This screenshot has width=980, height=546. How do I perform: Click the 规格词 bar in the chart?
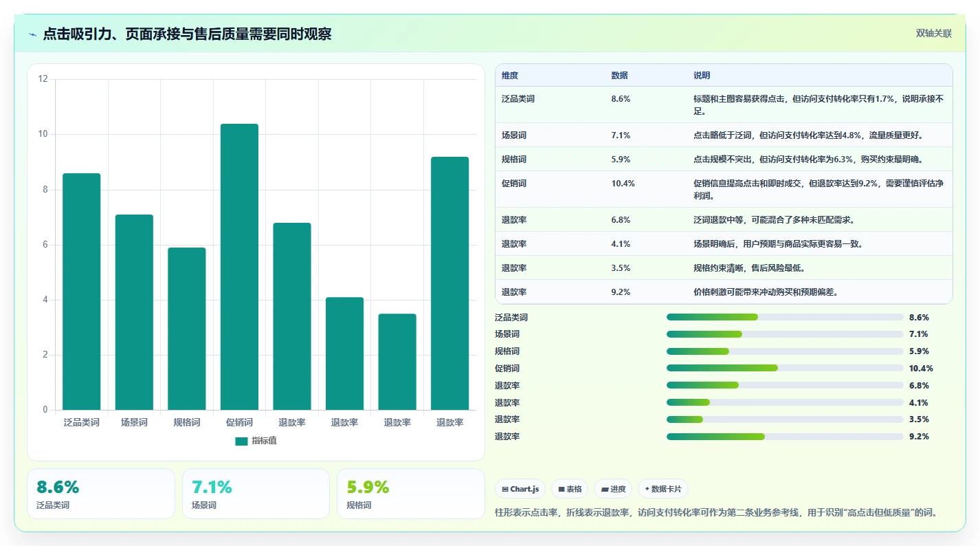click(x=187, y=329)
